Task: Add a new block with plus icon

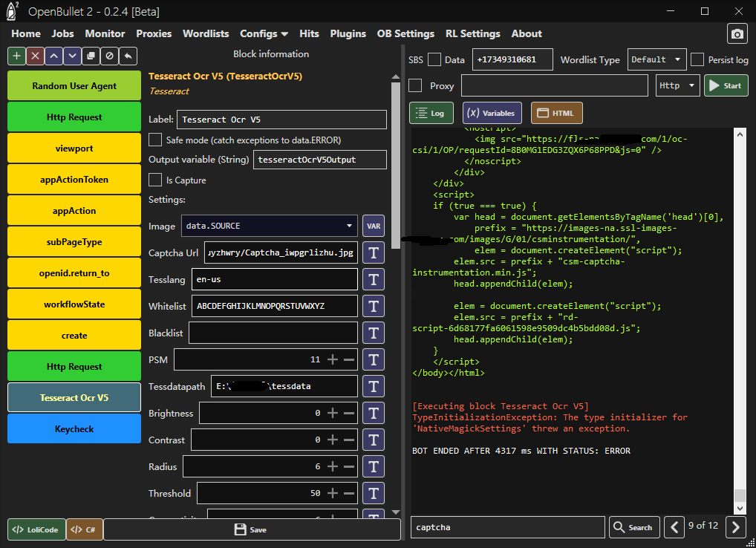Action: point(16,56)
